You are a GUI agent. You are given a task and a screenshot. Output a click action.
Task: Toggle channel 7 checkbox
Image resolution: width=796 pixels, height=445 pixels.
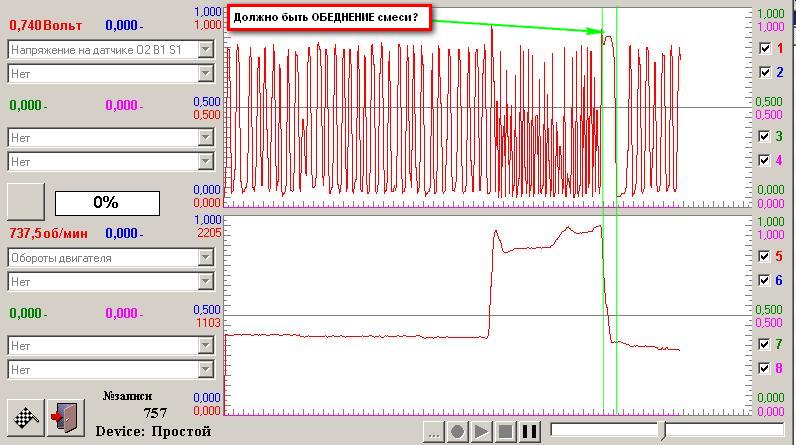[765, 344]
